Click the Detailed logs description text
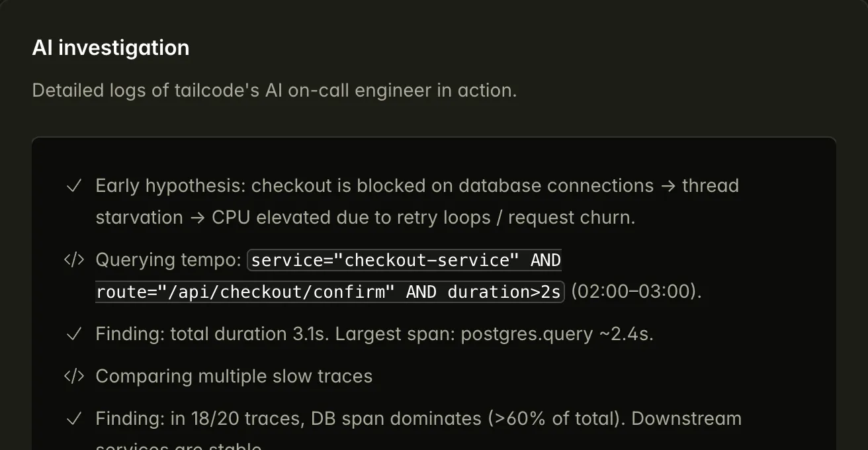 click(274, 90)
